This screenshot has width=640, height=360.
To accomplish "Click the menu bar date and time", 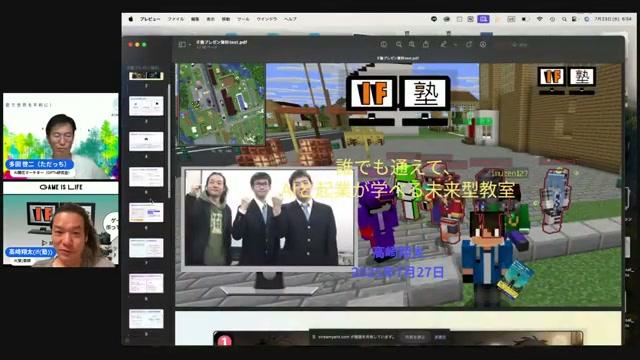I will click(x=613, y=19).
